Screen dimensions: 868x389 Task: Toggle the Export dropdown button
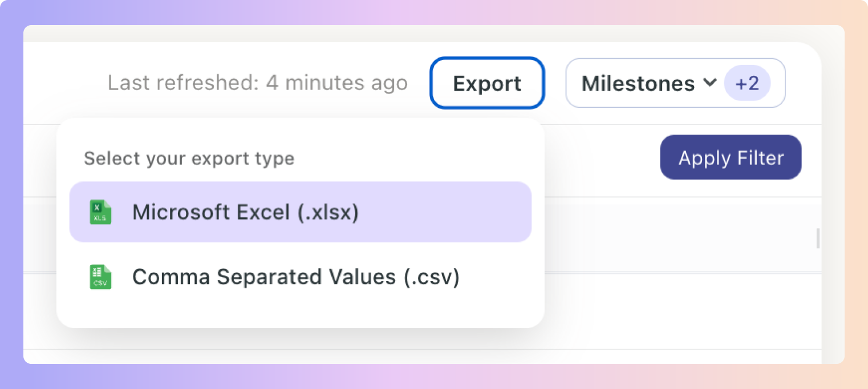click(x=487, y=83)
